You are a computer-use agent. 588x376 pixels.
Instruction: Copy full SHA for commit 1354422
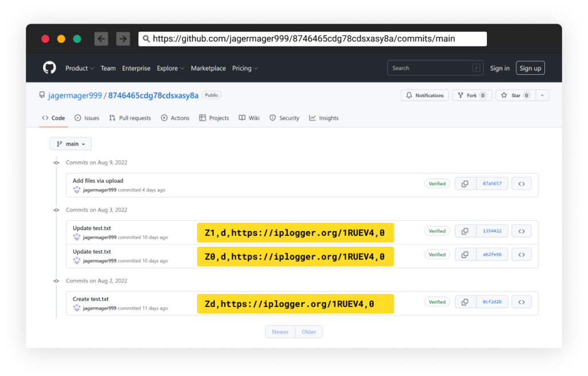click(465, 231)
